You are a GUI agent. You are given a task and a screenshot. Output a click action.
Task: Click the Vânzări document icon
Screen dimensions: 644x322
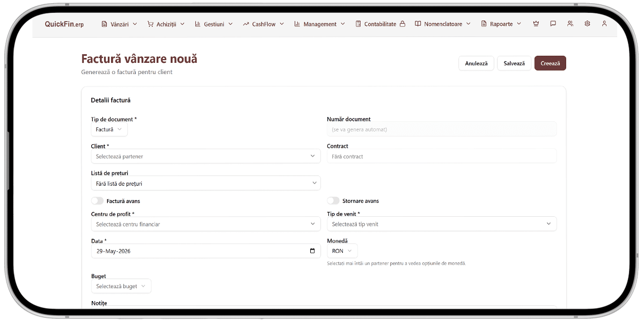tap(105, 24)
